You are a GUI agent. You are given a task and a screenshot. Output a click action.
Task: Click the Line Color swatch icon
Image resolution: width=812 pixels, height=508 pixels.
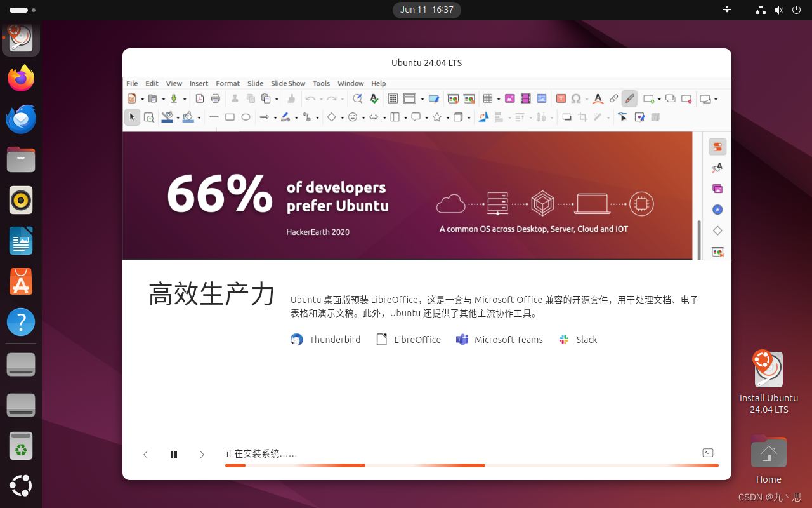click(x=167, y=117)
